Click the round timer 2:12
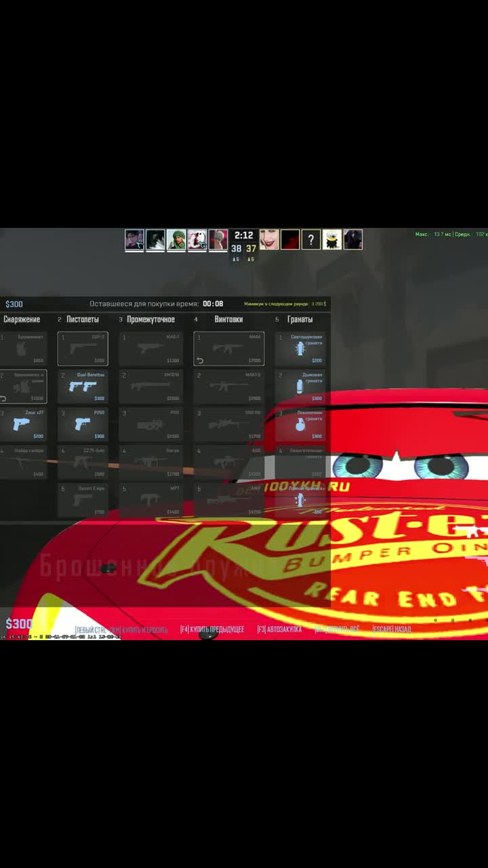Viewport: 488px width, 868px height. point(243,235)
